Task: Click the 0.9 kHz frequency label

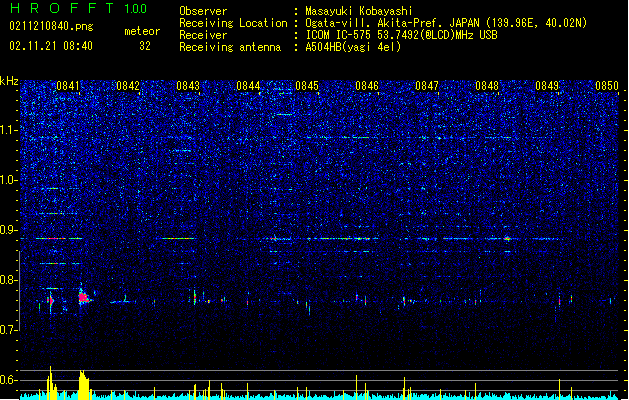Action: click(x=8, y=230)
